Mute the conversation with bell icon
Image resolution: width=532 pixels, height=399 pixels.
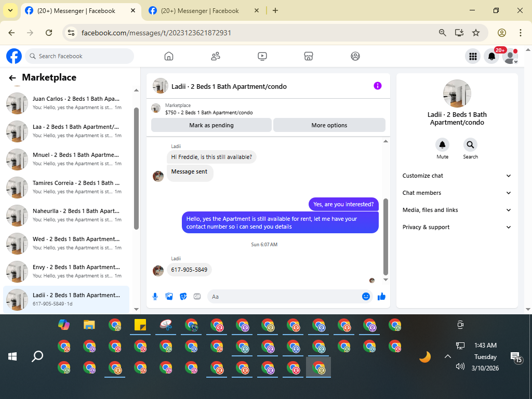443,145
